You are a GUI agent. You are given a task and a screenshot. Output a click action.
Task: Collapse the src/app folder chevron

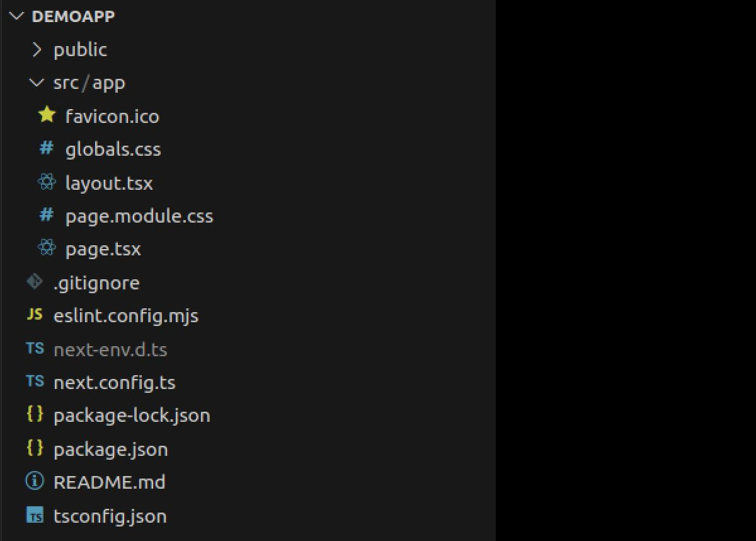coord(38,83)
